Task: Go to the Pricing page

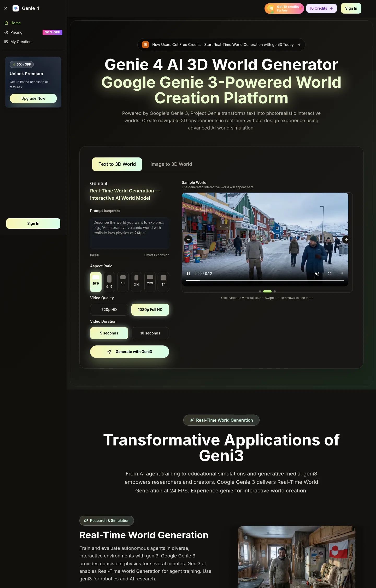Action: coord(33,32)
